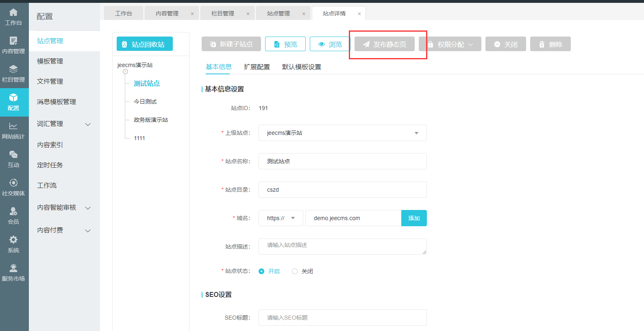
Task: Open the 上级站点 dropdown
Action: 342,133
